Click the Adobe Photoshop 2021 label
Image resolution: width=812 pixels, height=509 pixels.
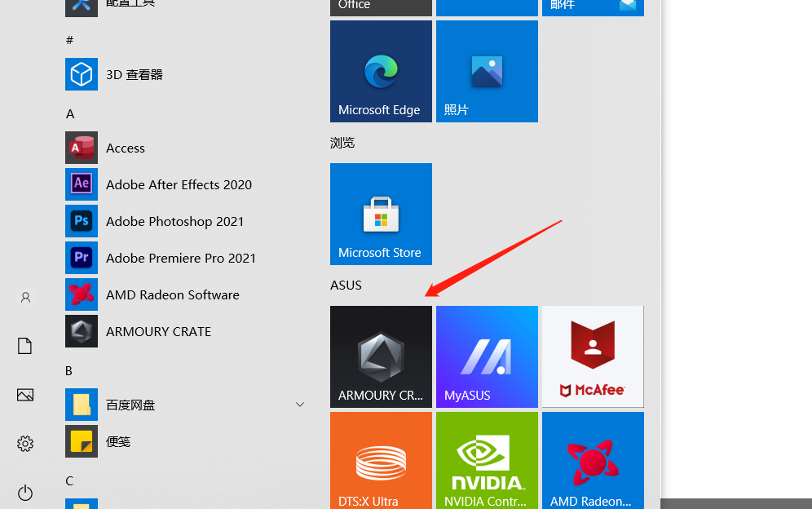pos(175,221)
